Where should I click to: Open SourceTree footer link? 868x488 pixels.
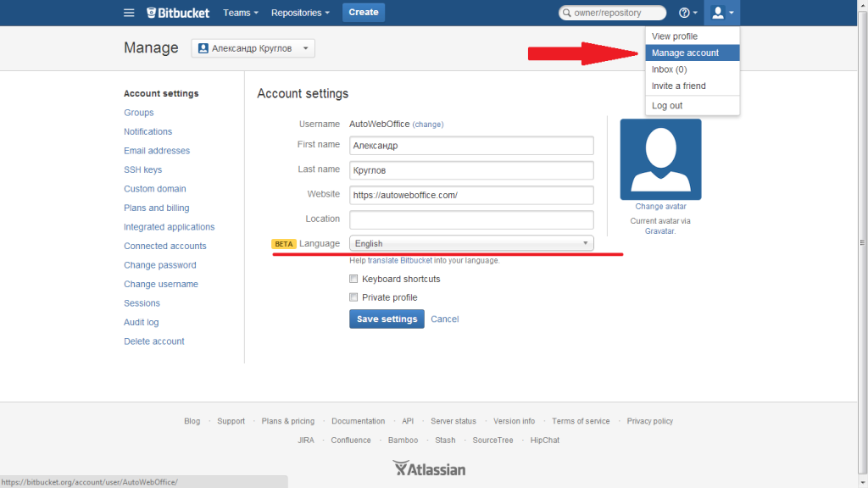click(x=492, y=441)
